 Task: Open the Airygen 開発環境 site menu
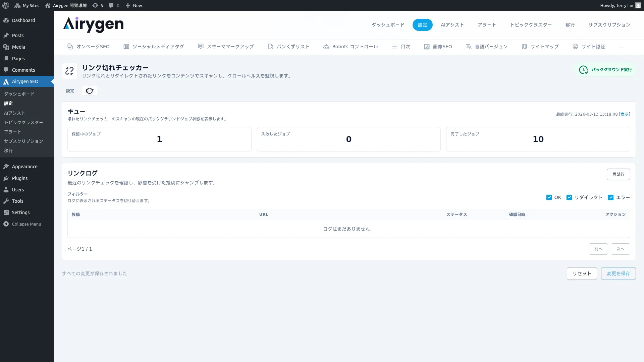coord(66,5)
